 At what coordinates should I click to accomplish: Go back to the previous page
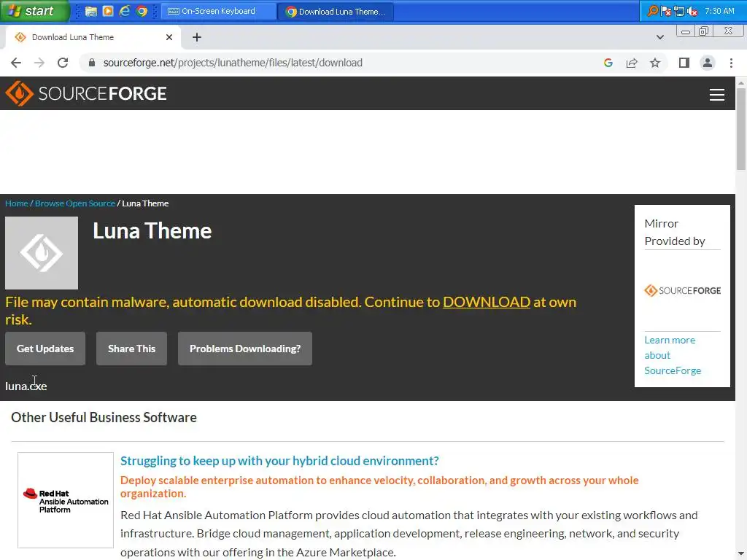click(x=16, y=63)
